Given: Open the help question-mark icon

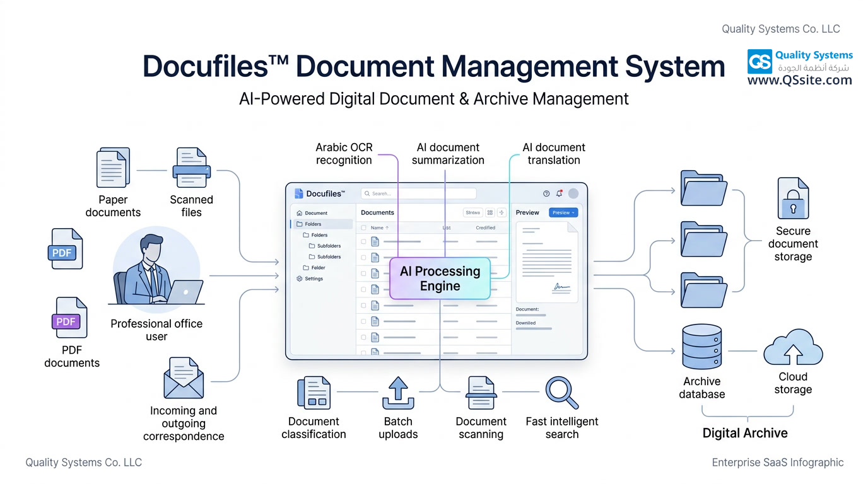Looking at the screenshot, I should pyautogui.click(x=546, y=193).
